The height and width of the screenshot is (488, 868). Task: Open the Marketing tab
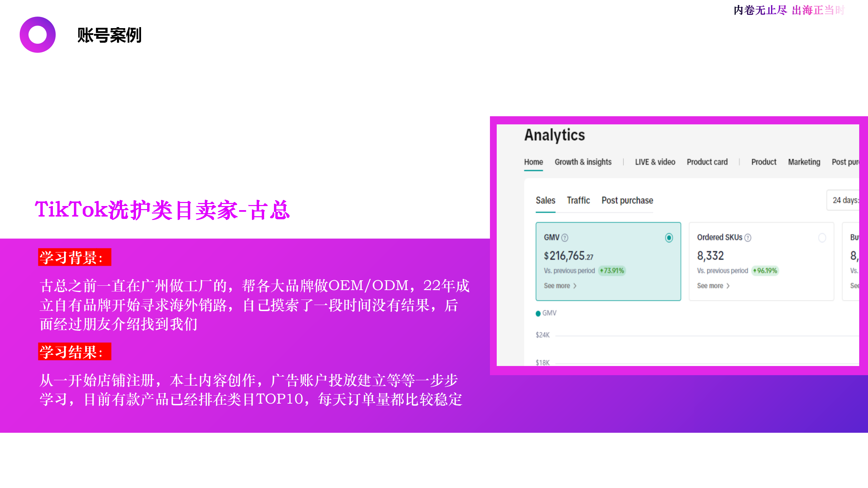[x=804, y=162]
